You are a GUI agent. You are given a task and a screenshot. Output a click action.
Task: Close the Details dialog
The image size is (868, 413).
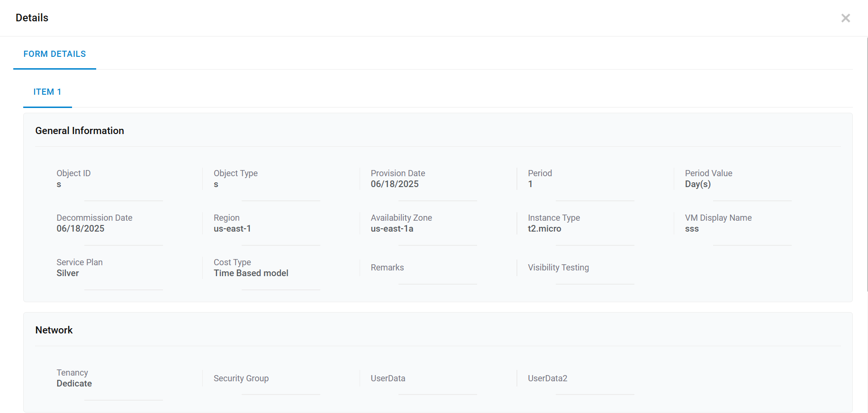845,18
